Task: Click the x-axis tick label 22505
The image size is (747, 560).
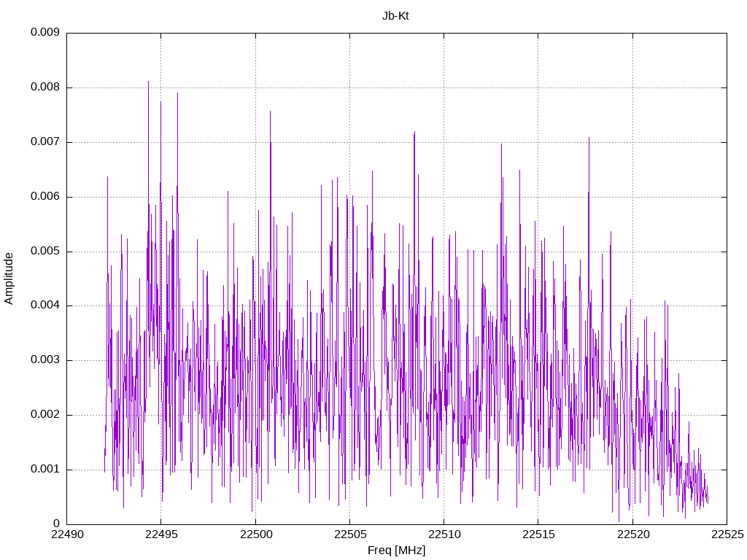Action: pos(350,534)
